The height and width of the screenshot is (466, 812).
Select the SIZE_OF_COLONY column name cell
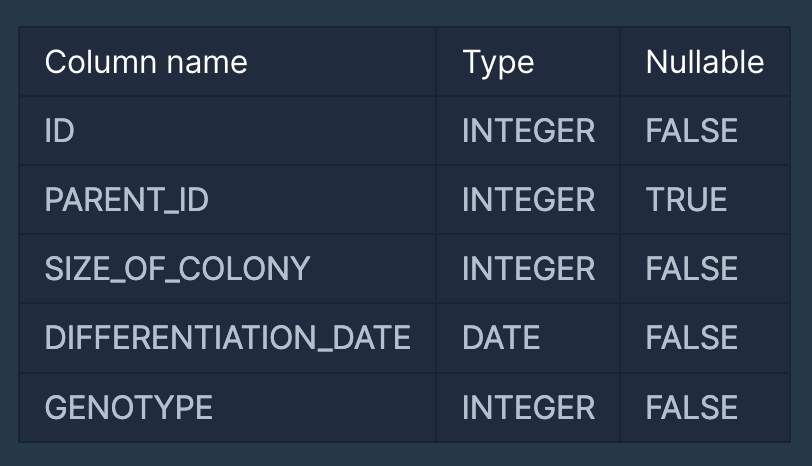178,269
